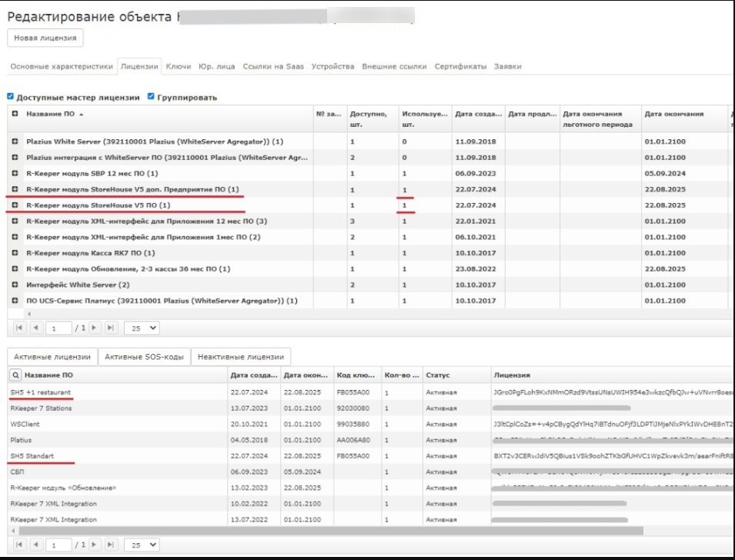Expand R-Keeper модуль SBP 12 мес row
This screenshot has height=560, width=735.
pyautogui.click(x=15, y=173)
